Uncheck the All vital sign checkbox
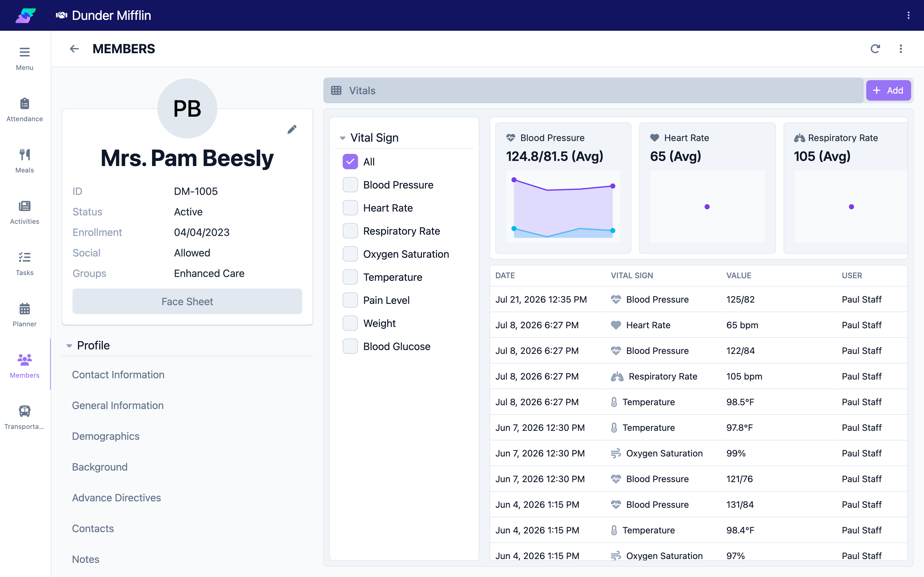 [350, 162]
